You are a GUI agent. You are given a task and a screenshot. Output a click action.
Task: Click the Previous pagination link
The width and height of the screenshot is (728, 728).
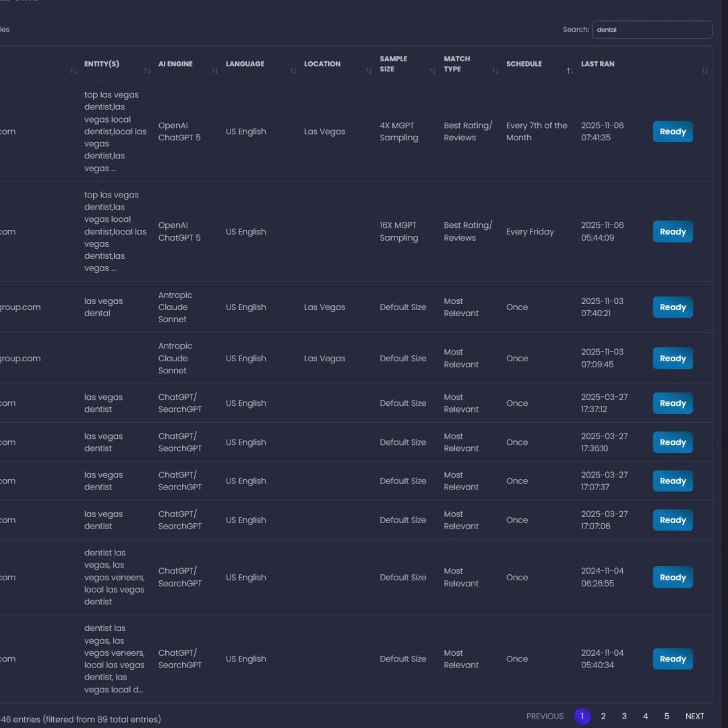click(545, 717)
